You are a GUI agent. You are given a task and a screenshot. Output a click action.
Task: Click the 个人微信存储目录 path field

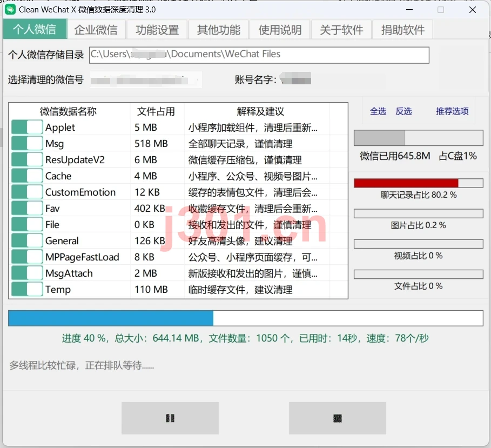point(259,55)
